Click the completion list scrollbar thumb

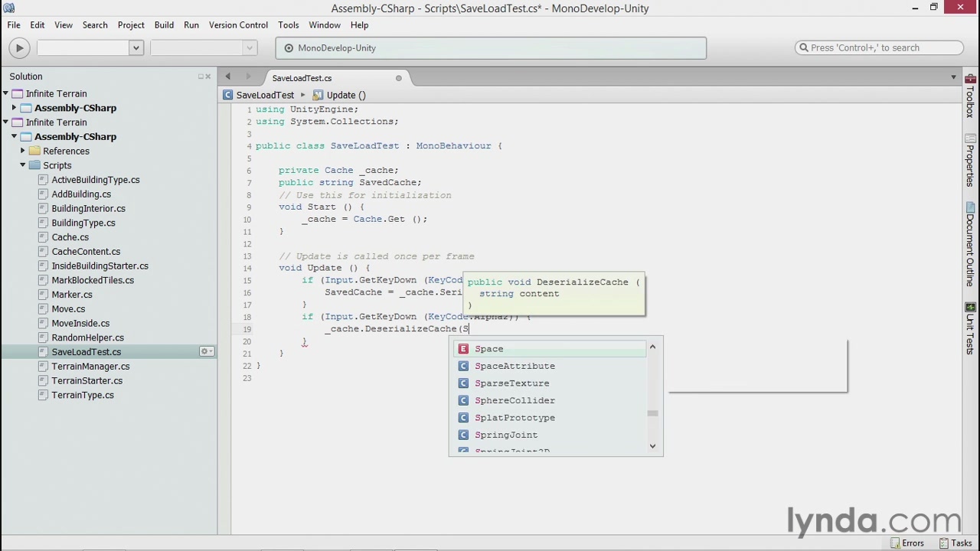[x=652, y=414]
